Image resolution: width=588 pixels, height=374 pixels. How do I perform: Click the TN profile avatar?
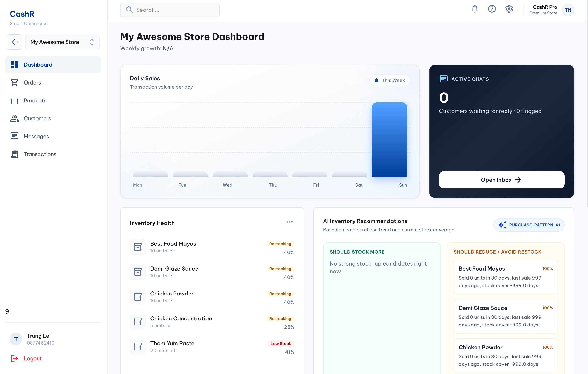click(568, 10)
